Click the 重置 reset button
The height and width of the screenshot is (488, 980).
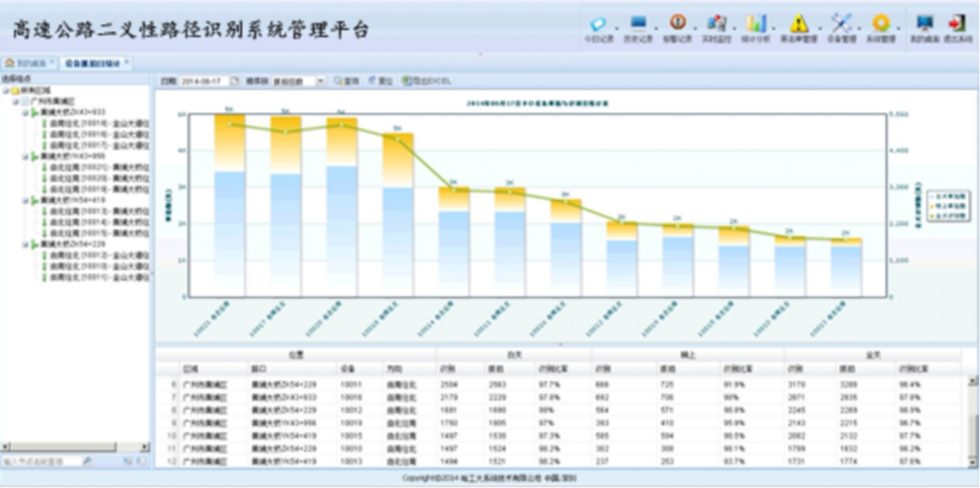tap(381, 81)
